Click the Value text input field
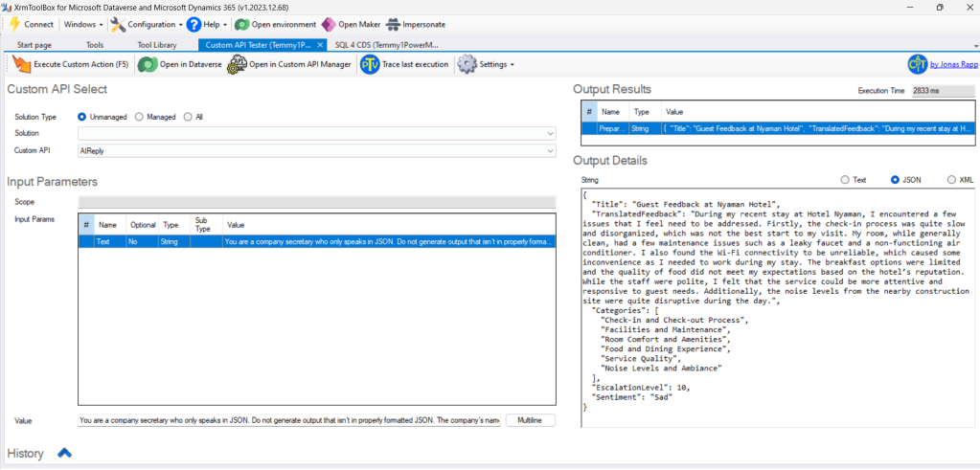 coord(289,420)
